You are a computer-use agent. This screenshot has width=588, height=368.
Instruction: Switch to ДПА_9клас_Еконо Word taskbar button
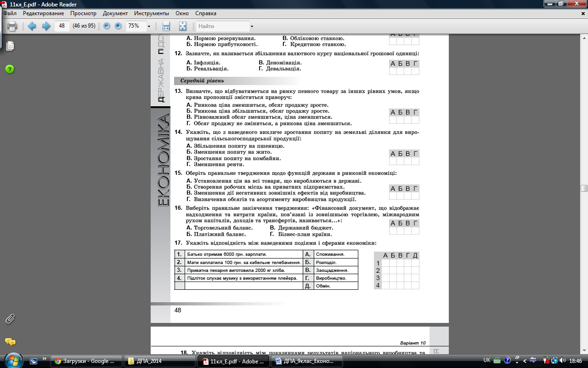click(307, 361)
